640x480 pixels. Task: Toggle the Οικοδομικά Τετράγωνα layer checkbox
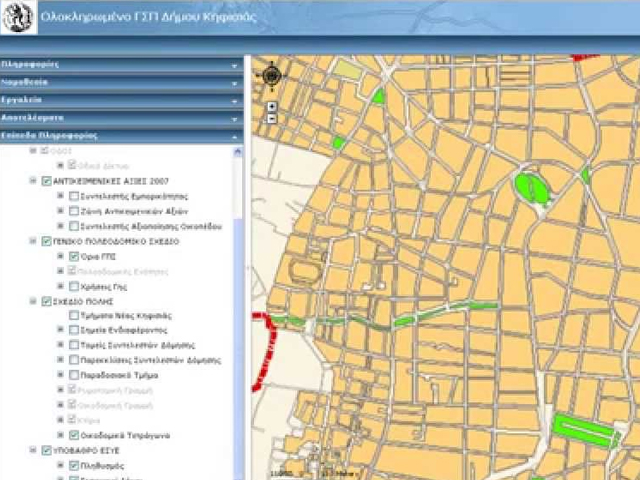click(75, 436)
